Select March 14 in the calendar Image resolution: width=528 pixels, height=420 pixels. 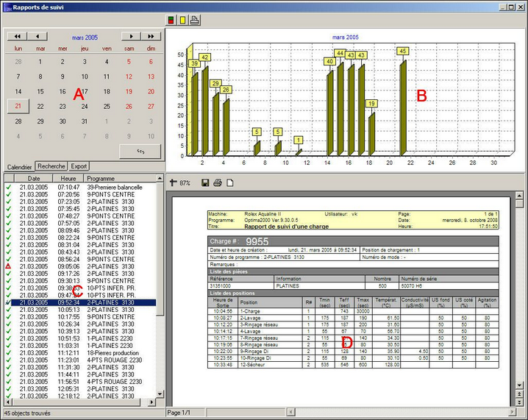[18, 91]
